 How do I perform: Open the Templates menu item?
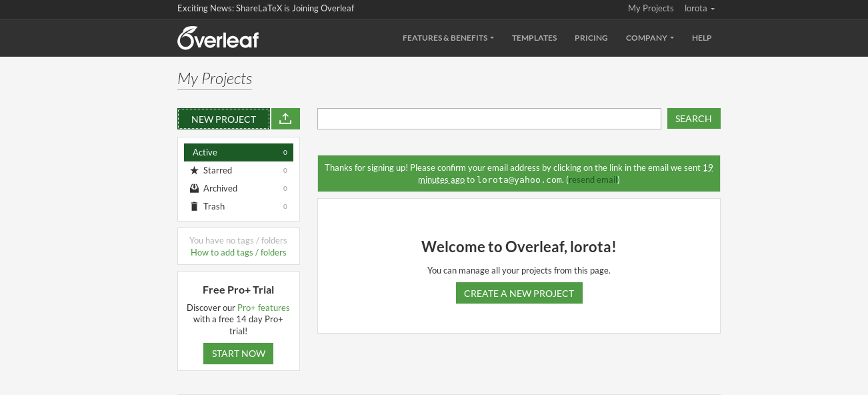534,38
